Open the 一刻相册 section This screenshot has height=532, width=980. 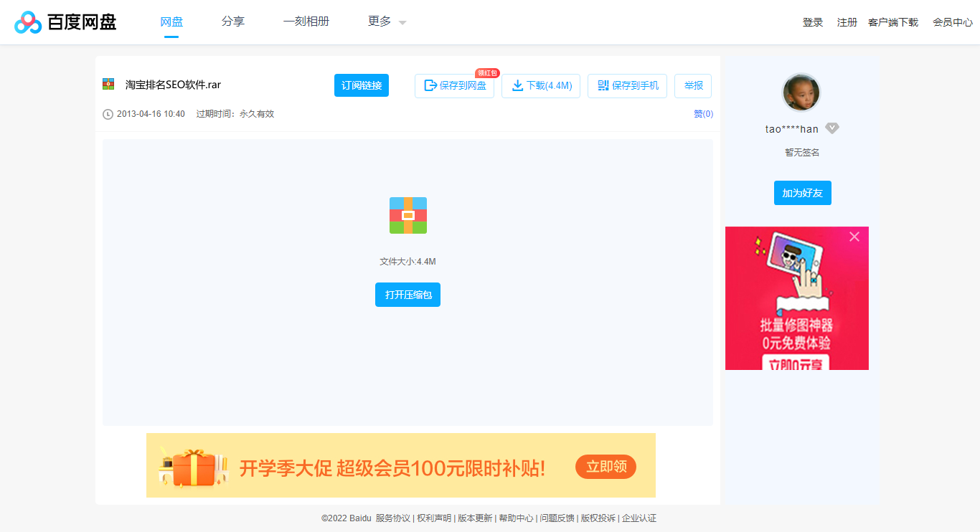click(x=306, y=22)
